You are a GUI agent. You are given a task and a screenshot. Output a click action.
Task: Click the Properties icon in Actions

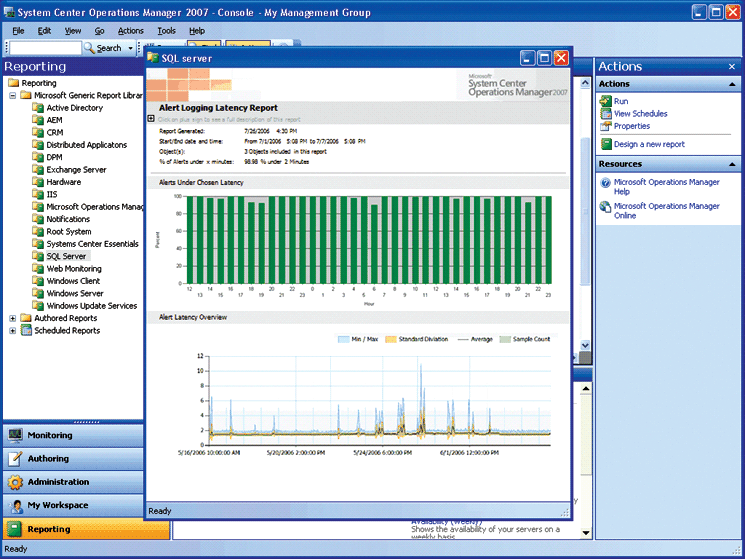(605, 126)
